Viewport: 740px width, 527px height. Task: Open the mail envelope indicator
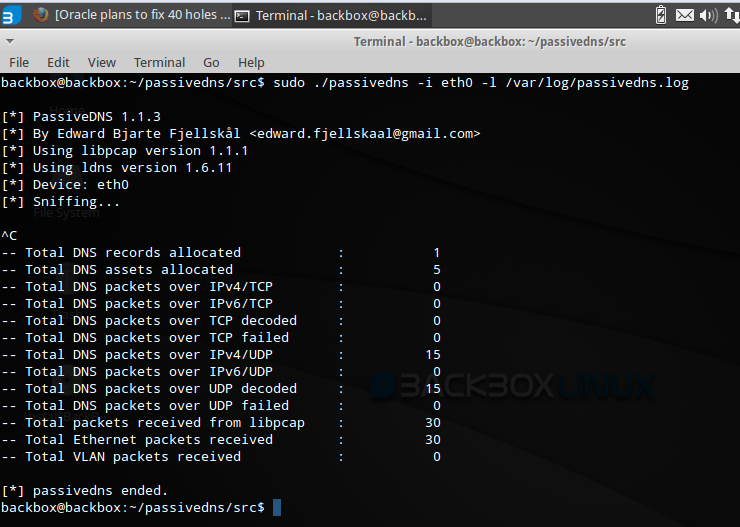click(x=684, y=16)
